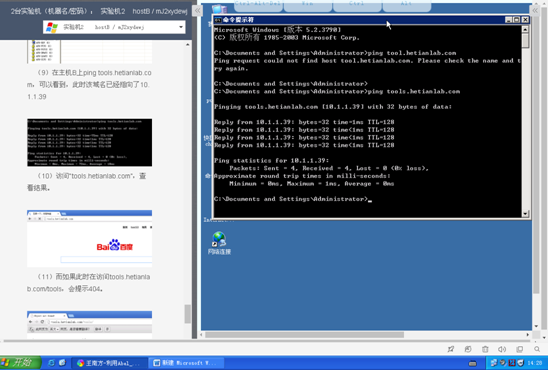The width and height of the screenshot is (548, 370).
Task: Click the round tray icon beside network icon
Action: click(x=503, y=363)
